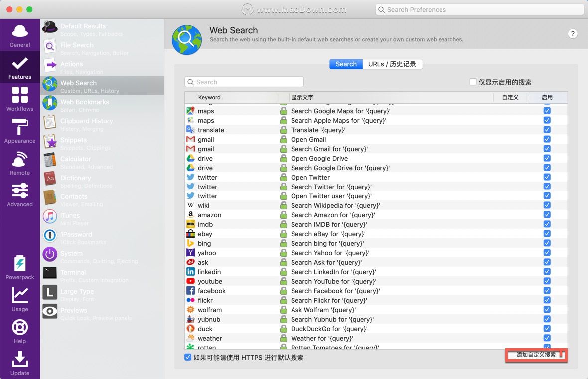Select 1Password feature
Viewport: 588px width, 379px height.
pyautogui.click(x=102, y=237)
